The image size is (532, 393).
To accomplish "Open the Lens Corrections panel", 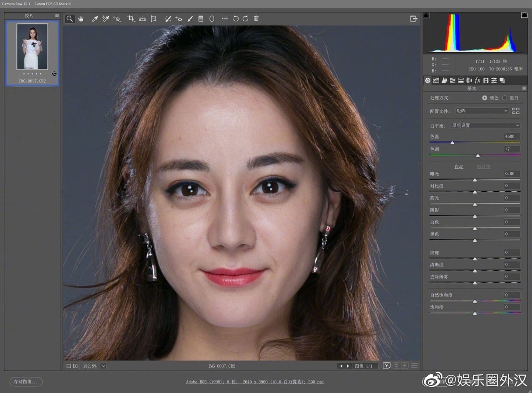I will [469, 80].
